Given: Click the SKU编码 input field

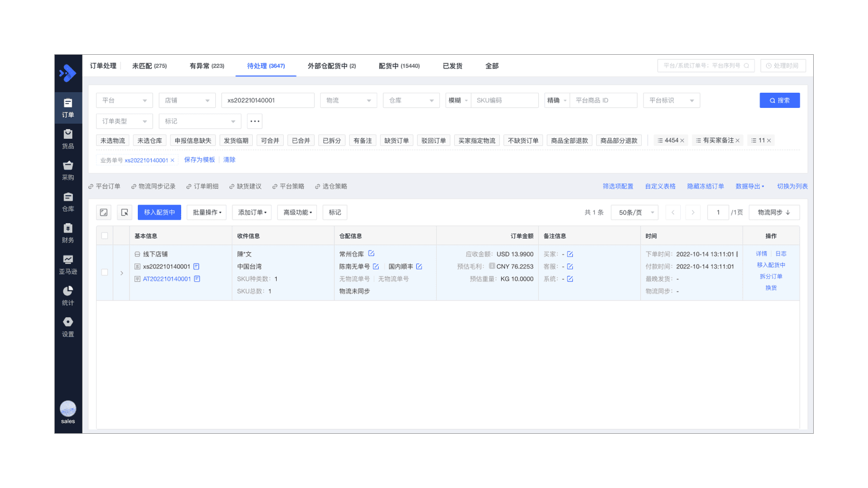Looking at the screenshot, I should pos(504,100).
